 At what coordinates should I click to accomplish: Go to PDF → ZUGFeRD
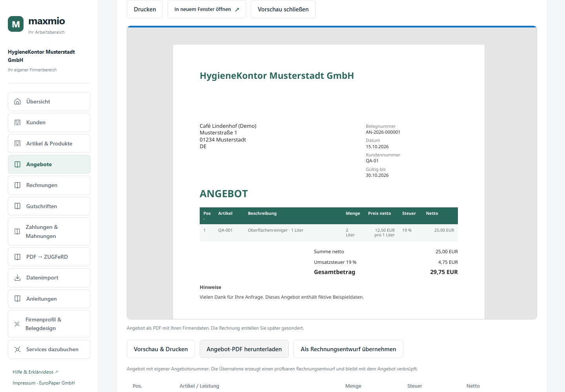[x=49, y=257]
